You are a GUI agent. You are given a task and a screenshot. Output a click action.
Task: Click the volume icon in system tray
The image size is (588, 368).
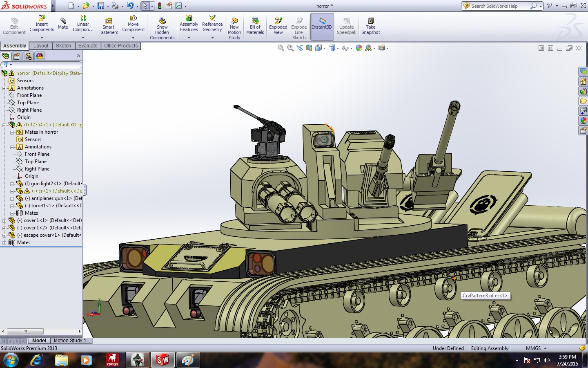point(547,360)
